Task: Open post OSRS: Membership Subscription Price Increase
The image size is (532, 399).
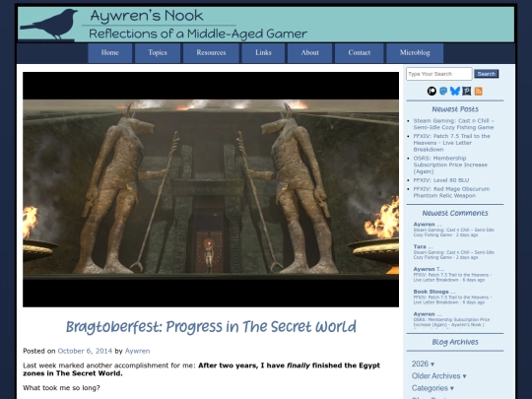Action: pyautogui.click(x=450, y=165)
